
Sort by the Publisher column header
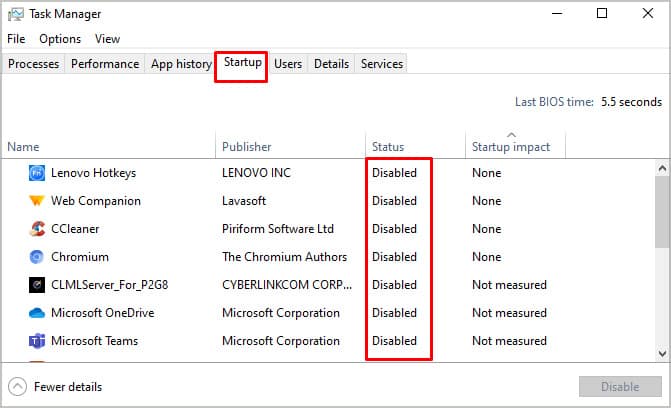246,147
